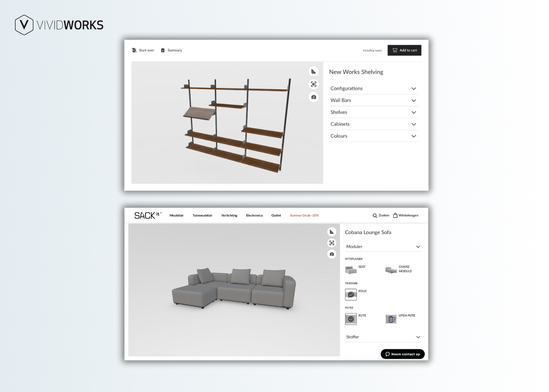Add the SEAT module thumbnail
This screenshot has width=549, height=392.
351,270
